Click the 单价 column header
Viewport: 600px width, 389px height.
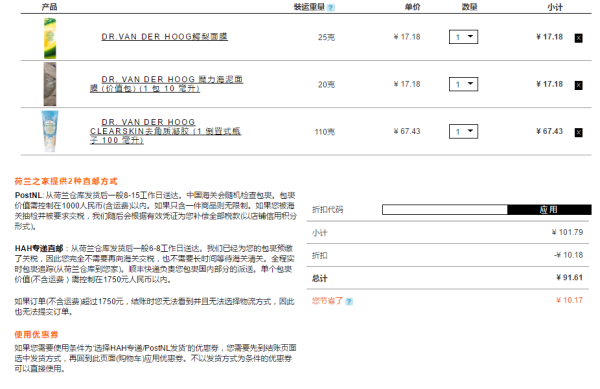[x=412, y=7]
